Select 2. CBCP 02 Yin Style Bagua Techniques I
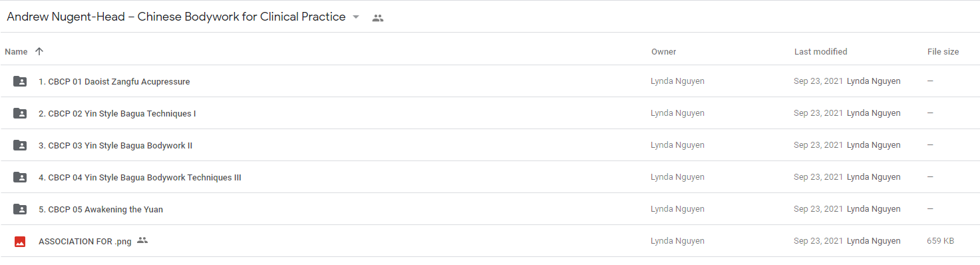Viewport: 980px width, 265px height. 117,114
